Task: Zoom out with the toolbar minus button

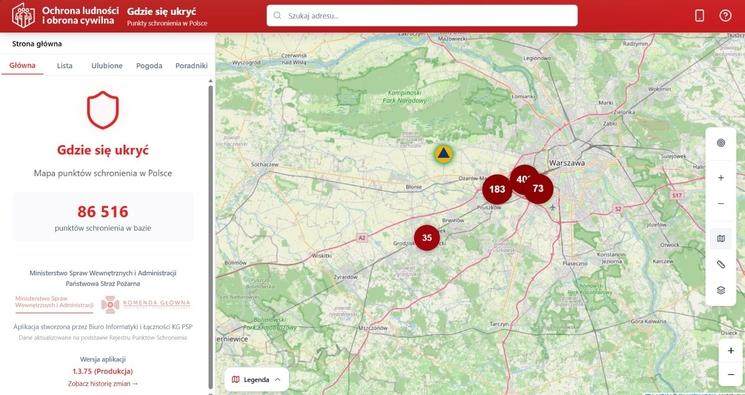Action: point(721,204)
